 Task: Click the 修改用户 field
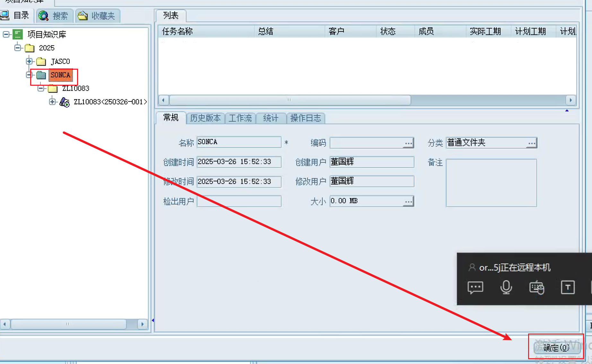[x=372, y=181]
